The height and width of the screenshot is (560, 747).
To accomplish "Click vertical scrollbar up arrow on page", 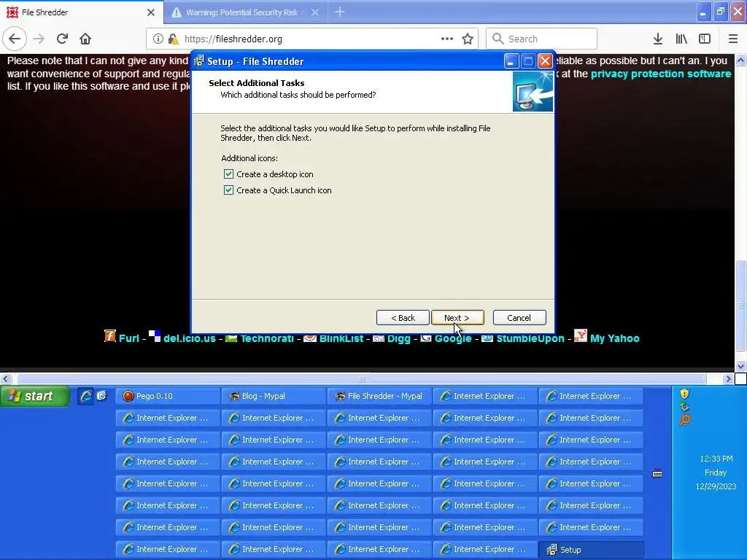I will (x=740, y=60).
